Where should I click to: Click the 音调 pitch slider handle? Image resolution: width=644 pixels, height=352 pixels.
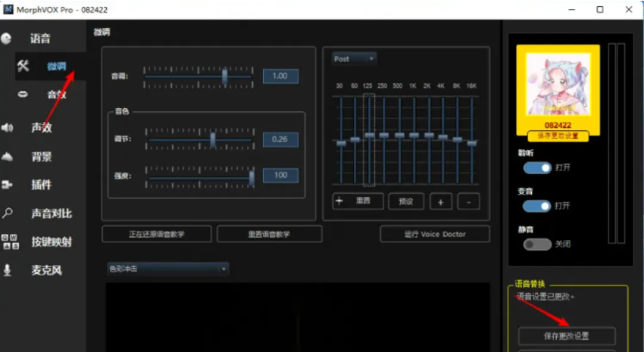pos(225,76)
